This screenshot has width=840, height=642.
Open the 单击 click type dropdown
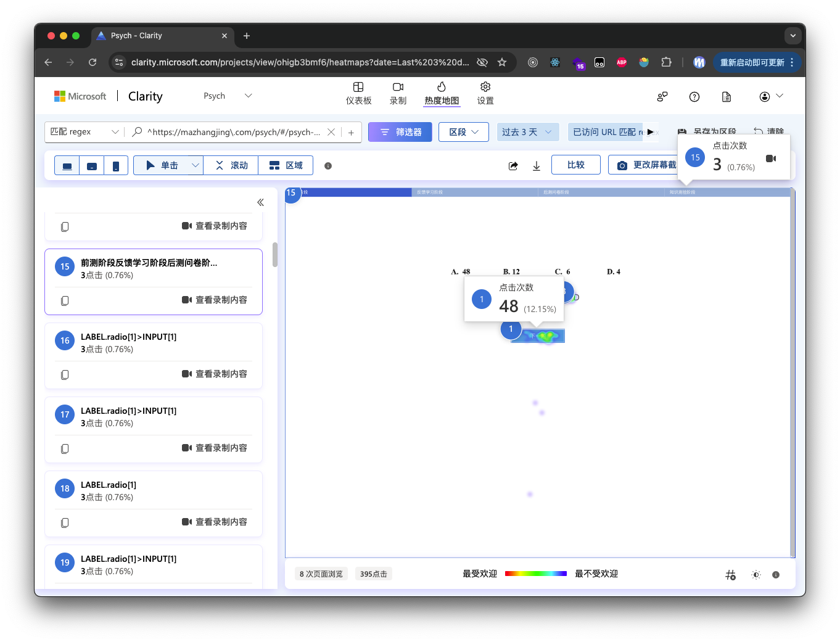coord(195,165)
